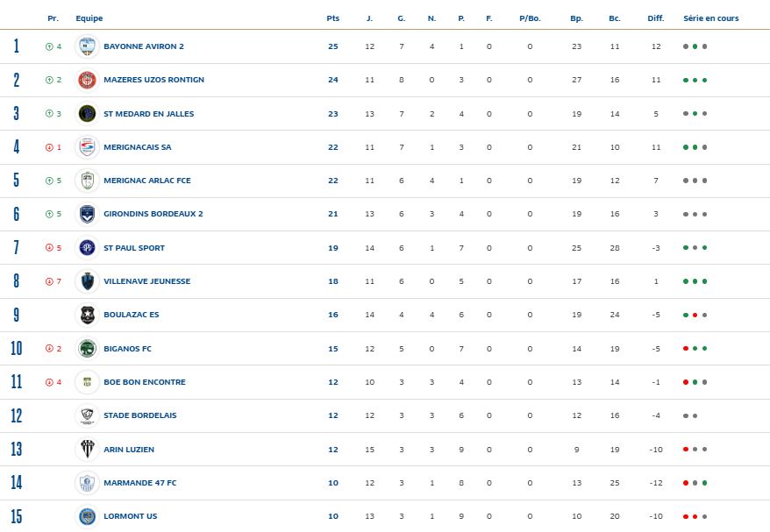Click the Bayonne Aviron 2 club logo
Screen dimensions: 770x532
(87, 46)
